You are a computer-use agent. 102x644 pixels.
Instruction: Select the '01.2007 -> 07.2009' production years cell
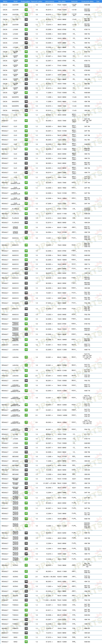click(x=50, y=483)
